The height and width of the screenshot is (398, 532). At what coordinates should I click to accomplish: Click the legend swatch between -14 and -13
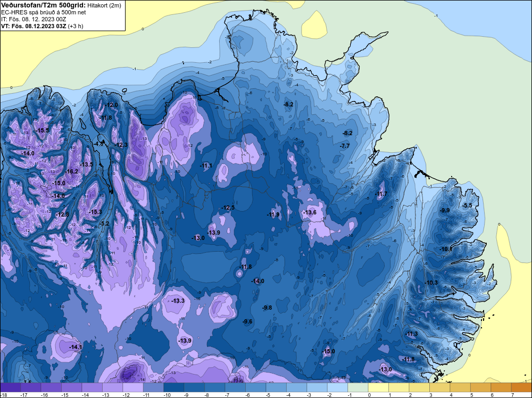pyautogui.click(x=92, y=387)
